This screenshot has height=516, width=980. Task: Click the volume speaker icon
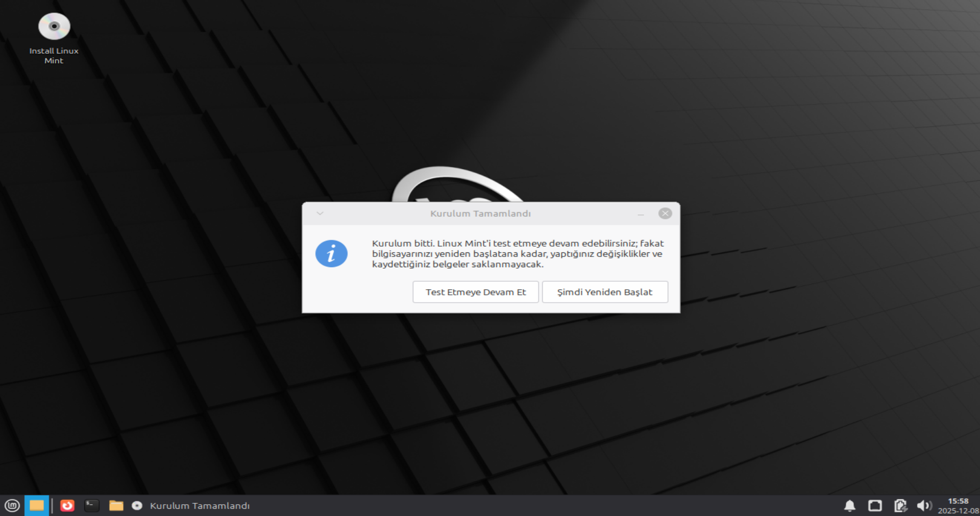(x=923, y=506)
